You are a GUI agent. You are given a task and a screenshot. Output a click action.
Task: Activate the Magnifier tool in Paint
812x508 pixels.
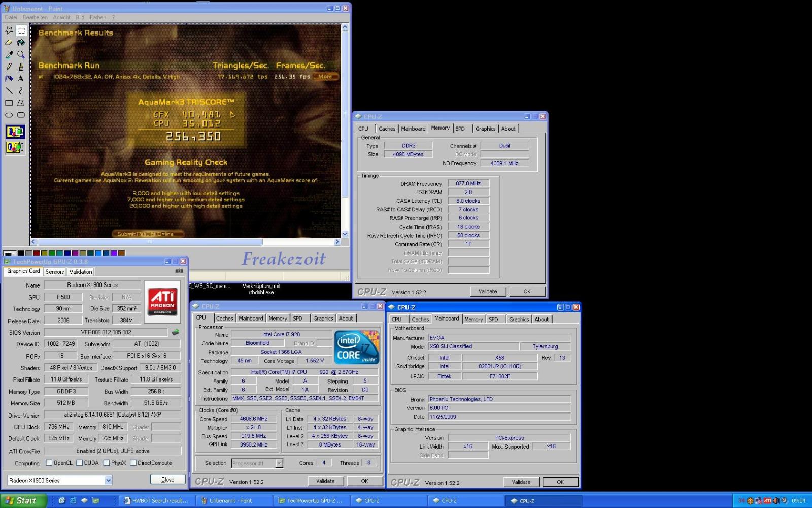[x=21, y=54]
